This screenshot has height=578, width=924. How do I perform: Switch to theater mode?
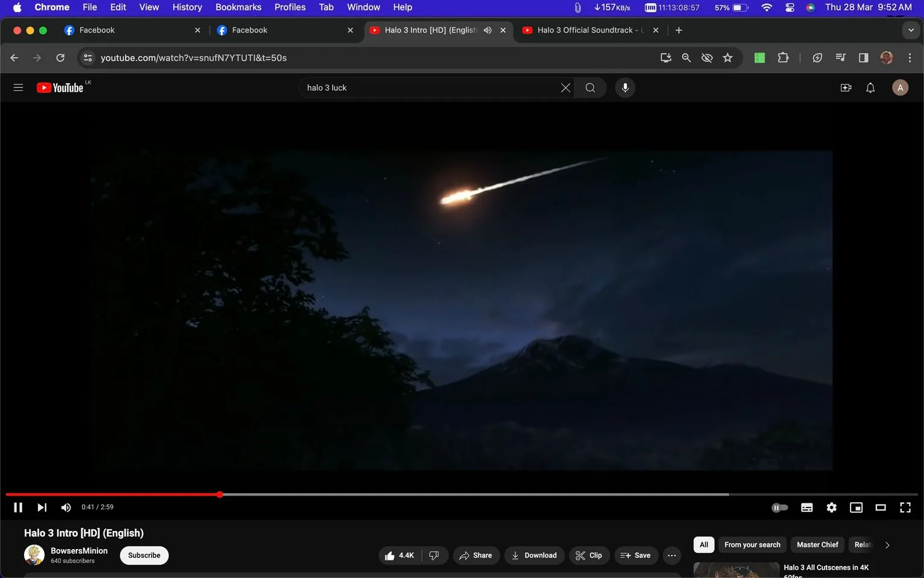(x=881, y=507)
